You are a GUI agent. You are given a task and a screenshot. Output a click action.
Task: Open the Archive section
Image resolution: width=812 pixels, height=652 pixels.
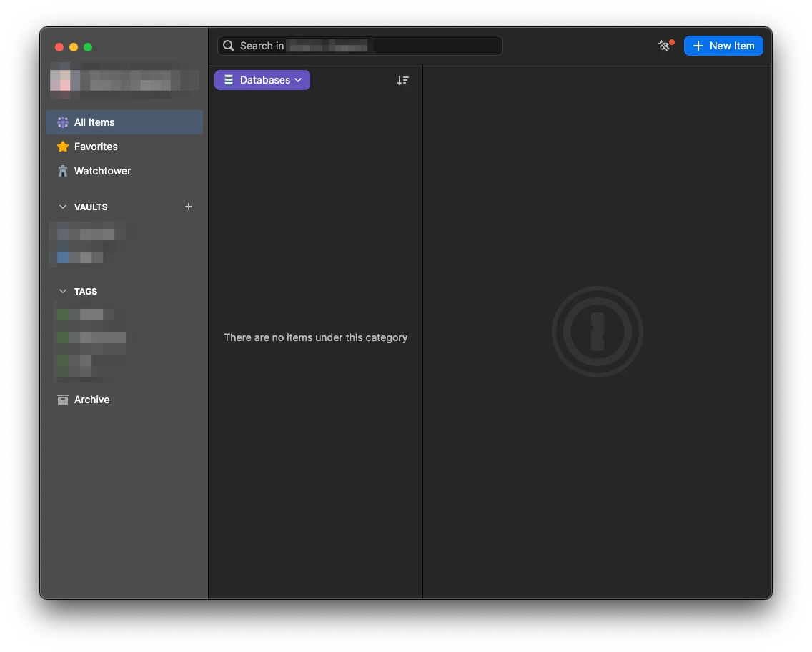[x=124, y=400]
